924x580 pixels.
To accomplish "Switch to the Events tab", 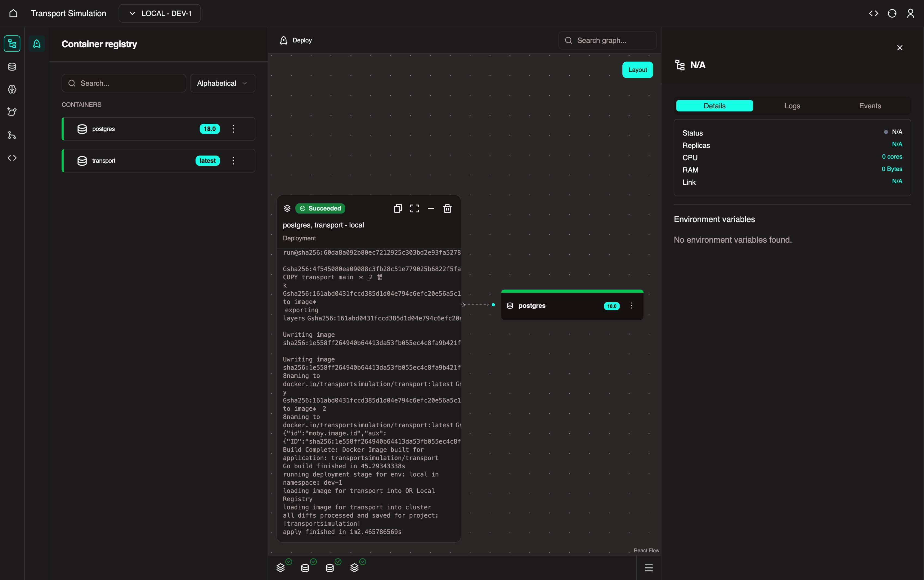I will click(870, 106).
